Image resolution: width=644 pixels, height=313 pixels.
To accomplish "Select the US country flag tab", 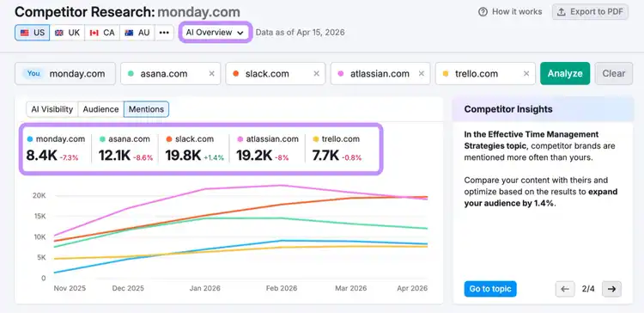I will point(33,33).
